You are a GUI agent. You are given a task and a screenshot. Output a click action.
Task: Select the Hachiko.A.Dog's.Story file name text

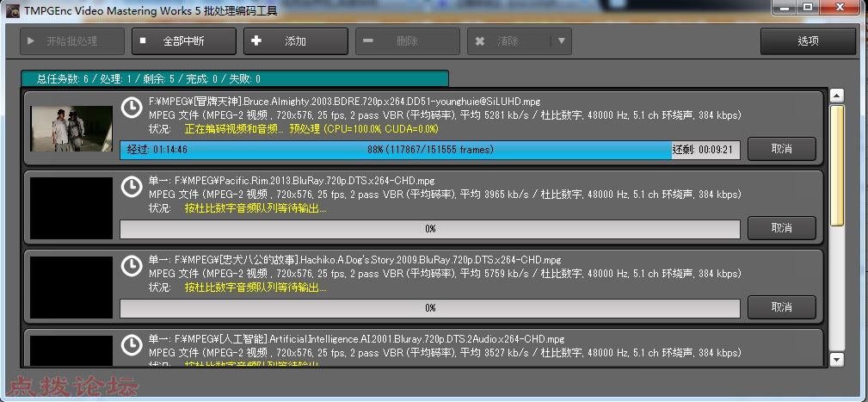click(x=354, y=260)
